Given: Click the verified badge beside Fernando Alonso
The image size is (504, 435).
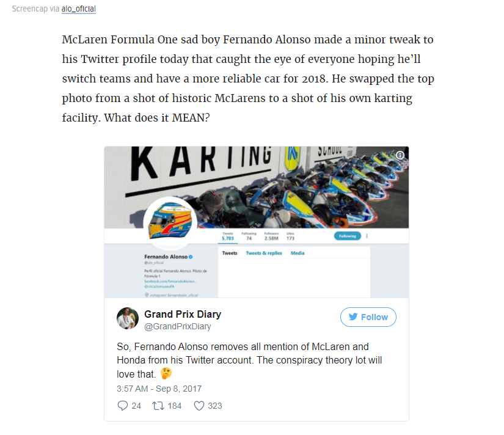Looking at the screenshot, I should pyautogui.click(x=191, y=257).
